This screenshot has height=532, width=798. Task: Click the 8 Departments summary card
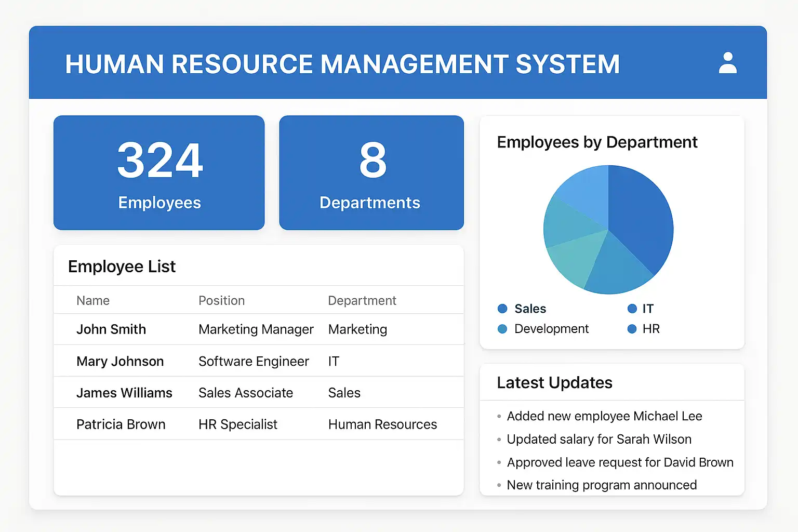[371, 172]
